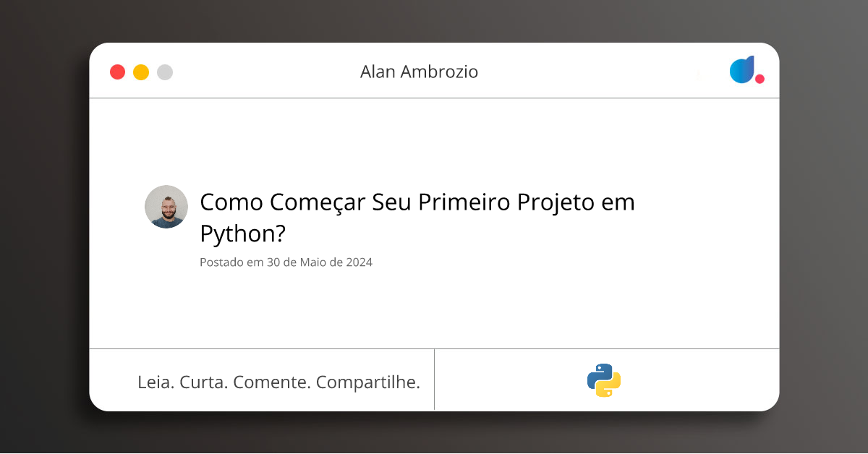Click the vertical divider in the footer
868x454 pixels.
click(434, 380)
